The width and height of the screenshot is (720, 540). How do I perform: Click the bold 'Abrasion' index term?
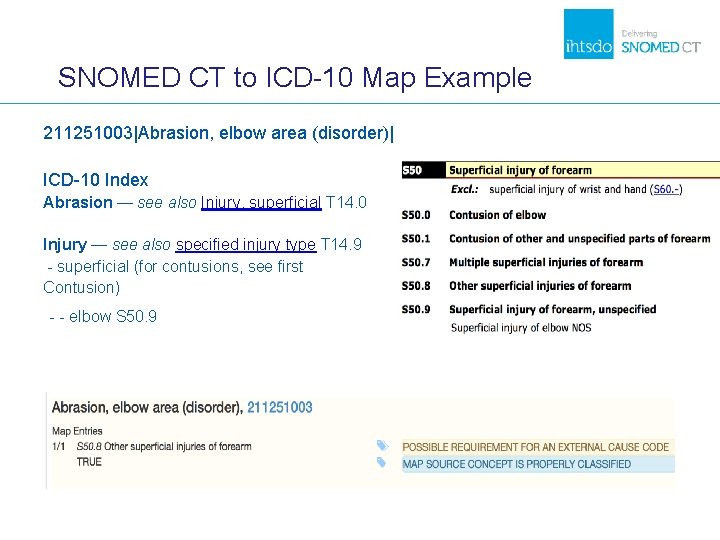coord(78,202)
